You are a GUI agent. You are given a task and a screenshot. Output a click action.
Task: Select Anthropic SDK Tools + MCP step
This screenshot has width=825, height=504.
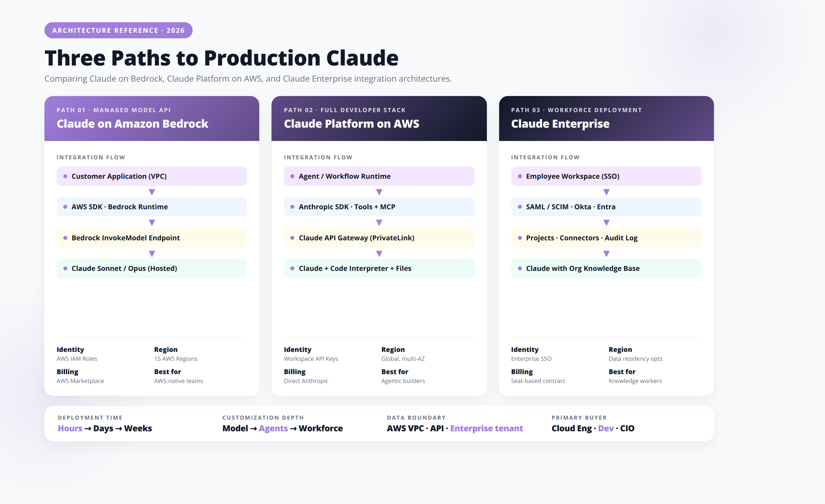point(379,207)
